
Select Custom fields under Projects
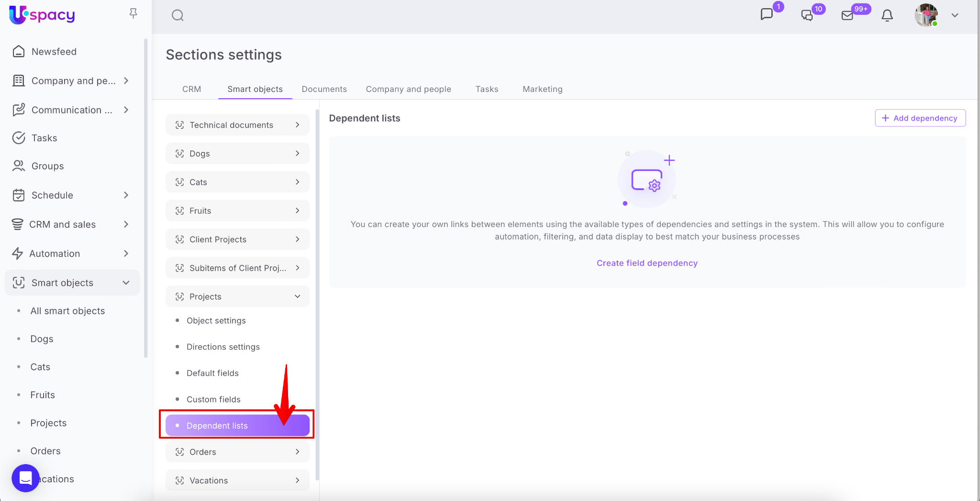click(213, 399)
